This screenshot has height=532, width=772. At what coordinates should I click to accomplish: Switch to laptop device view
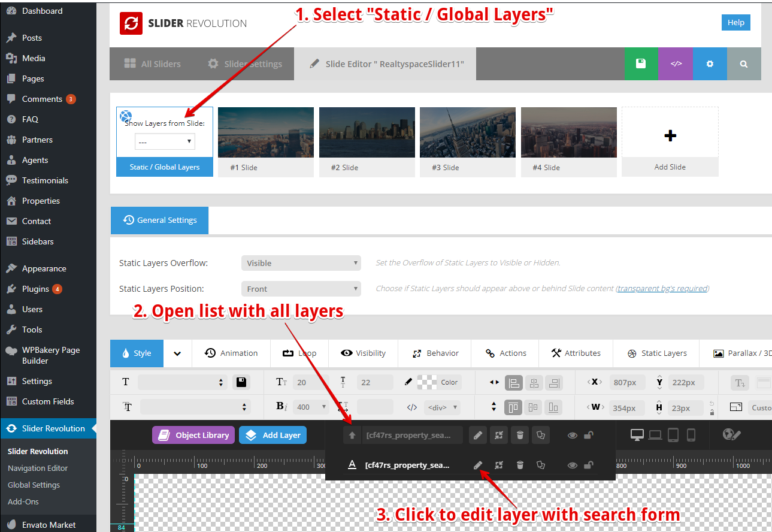[655, 435]
